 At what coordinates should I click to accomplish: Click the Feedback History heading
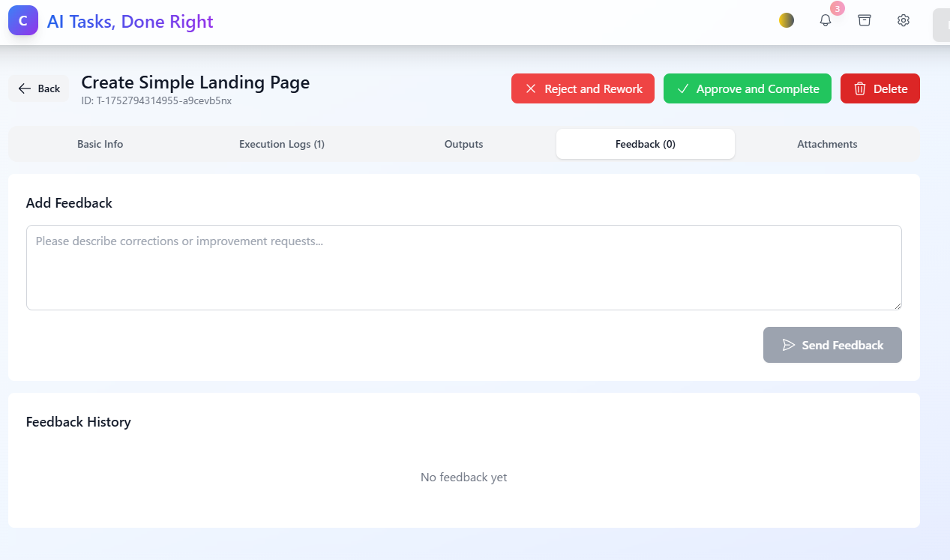point(79,422)
